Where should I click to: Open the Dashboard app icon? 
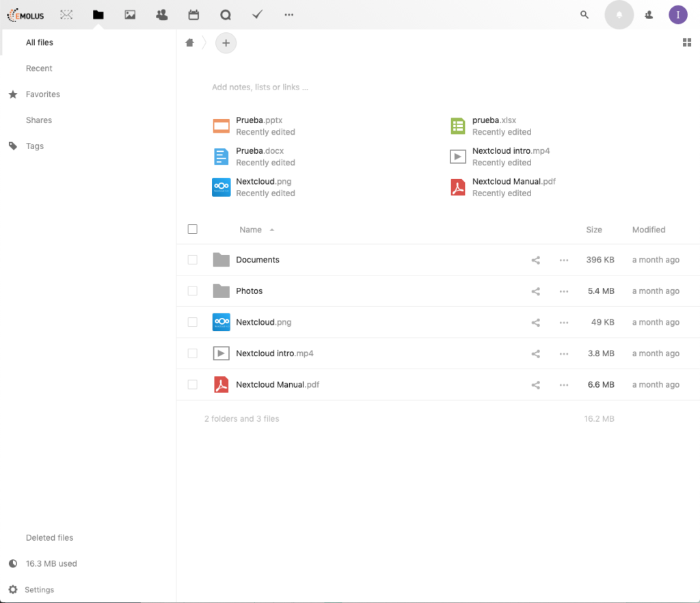coord(66,15)
